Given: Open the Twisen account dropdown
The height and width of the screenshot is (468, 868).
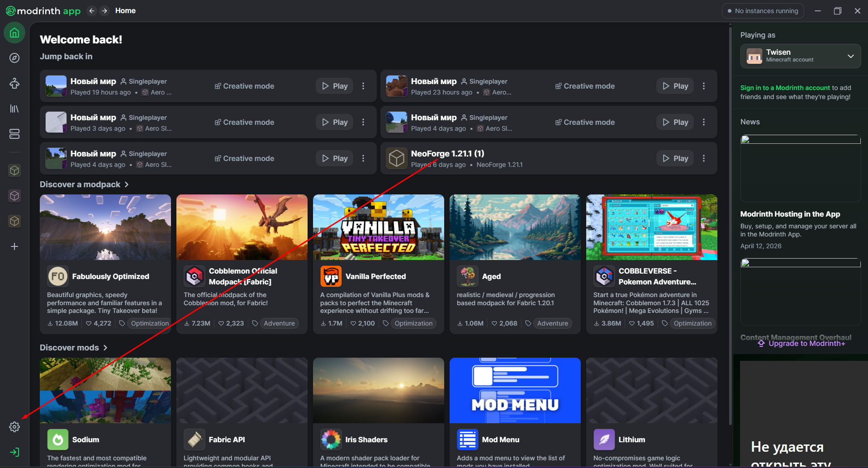Looking at the screenshot, I should click(801, 56).
